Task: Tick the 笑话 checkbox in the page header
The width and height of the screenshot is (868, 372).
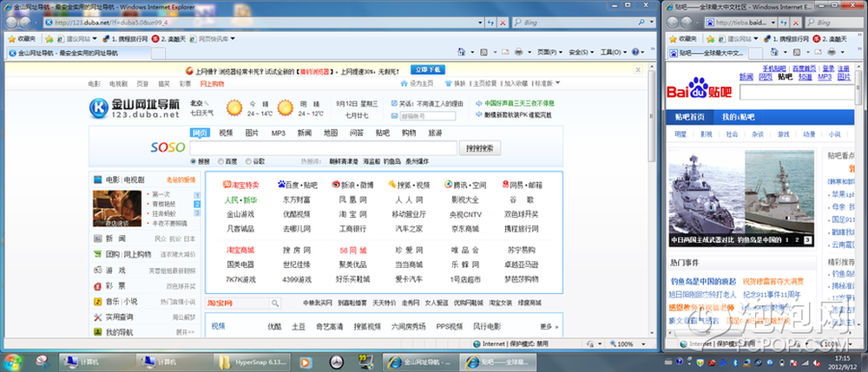Action: [394, 103]
